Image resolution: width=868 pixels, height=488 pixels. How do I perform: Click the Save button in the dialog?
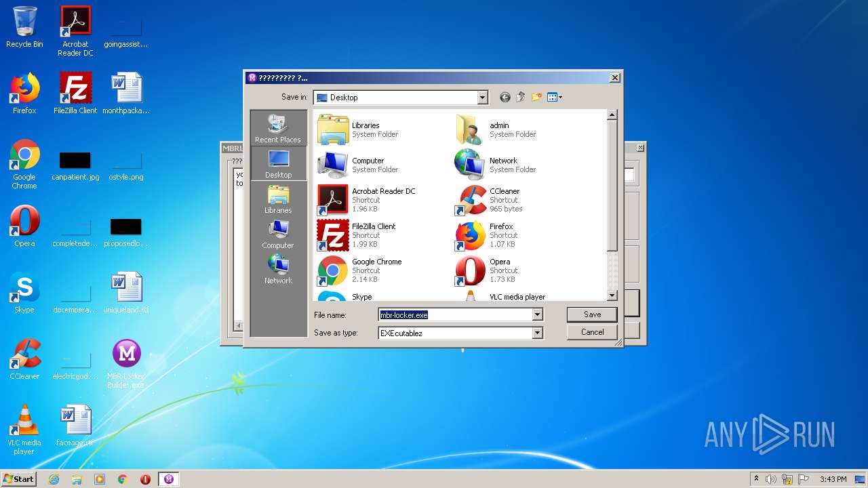coord(592,314)
